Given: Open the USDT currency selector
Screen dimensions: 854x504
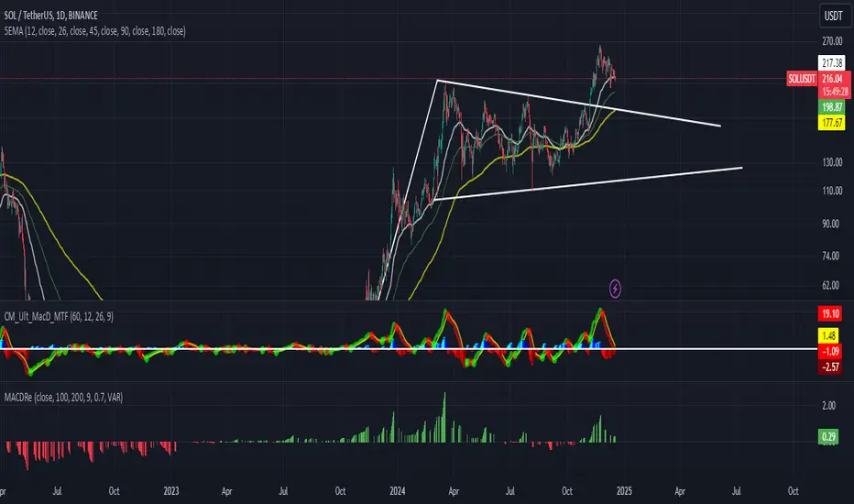Looking at the screenshot, I should tap(833, 16).
